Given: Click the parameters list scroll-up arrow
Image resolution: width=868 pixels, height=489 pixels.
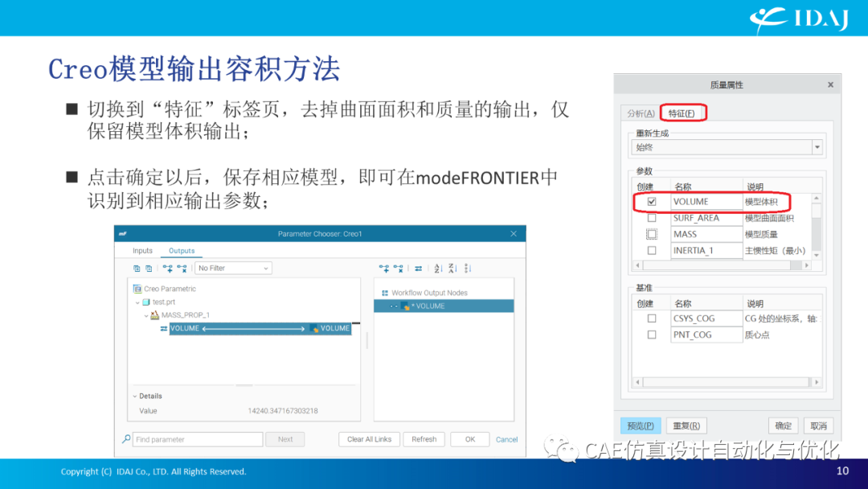Looking at the screenshot, I should [817, 199].
